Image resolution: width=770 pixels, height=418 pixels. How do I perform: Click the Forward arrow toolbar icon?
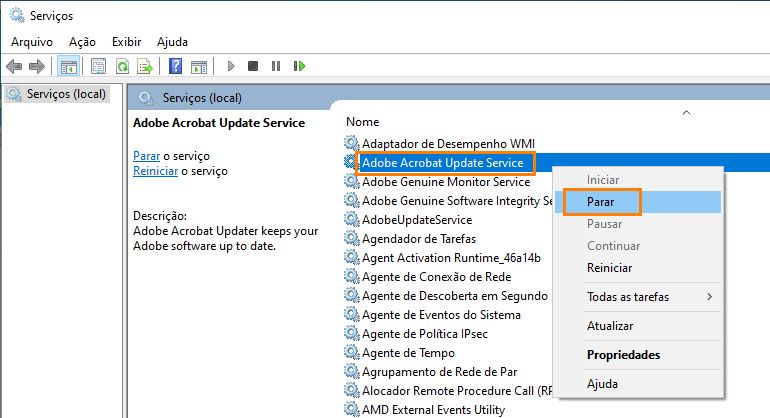pos(37,66)
